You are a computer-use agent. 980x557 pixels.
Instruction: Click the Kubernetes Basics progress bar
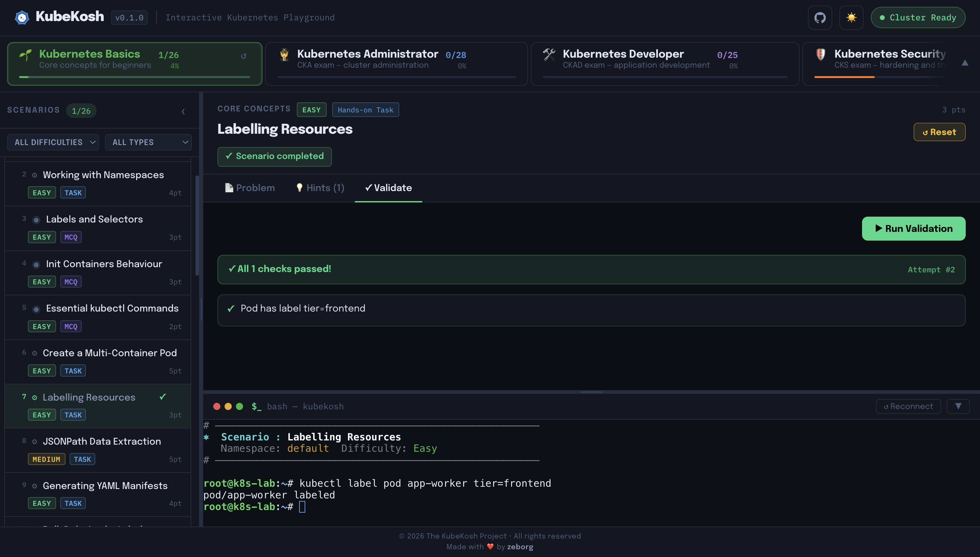coord(134,77)
